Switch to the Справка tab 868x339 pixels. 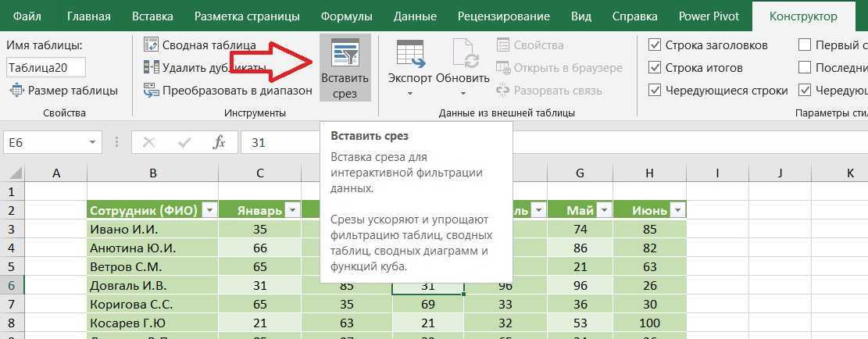[634, 16]
